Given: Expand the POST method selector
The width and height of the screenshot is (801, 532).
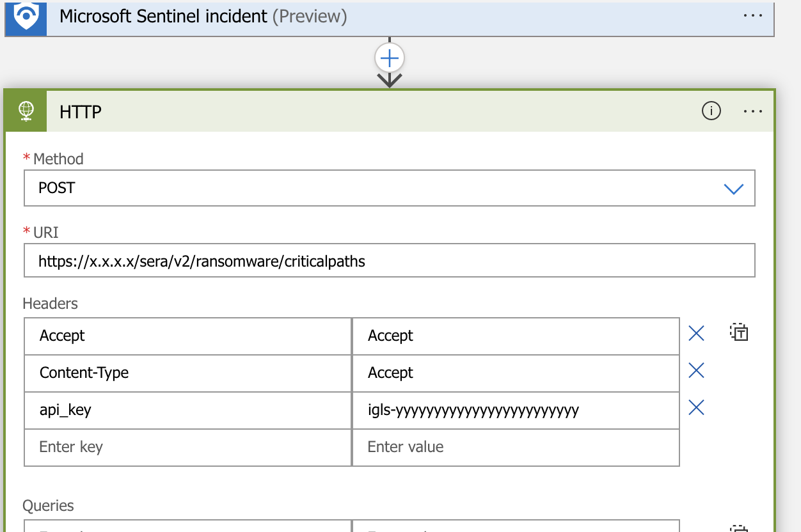Looking at the screenshot, I should click(734, 188).
